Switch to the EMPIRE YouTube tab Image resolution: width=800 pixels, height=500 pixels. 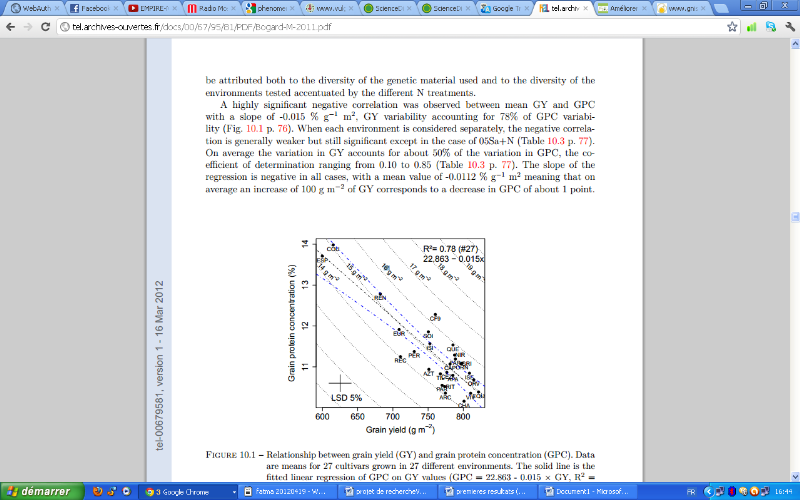151,8
